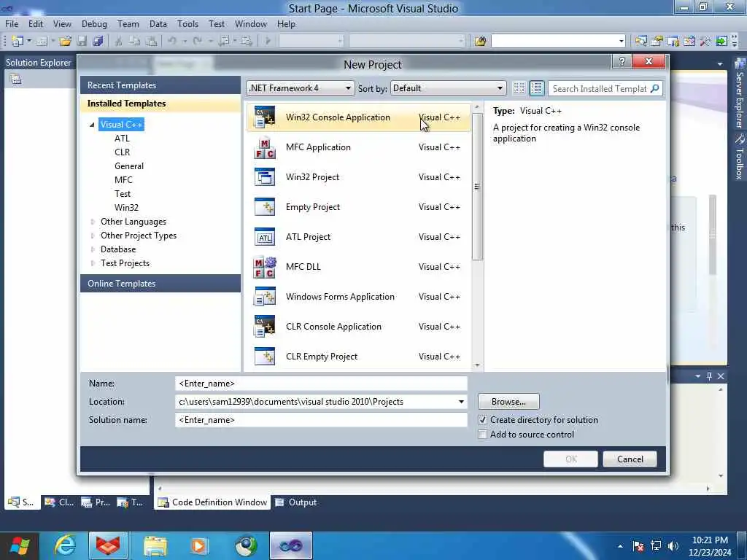
Task: Click the Solution name input field
Action: pyautogui.click(x=321, y=420)
